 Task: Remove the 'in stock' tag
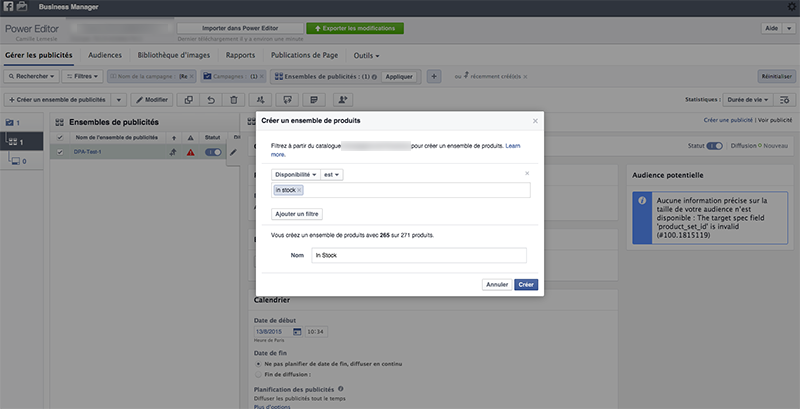pos(299,190)
